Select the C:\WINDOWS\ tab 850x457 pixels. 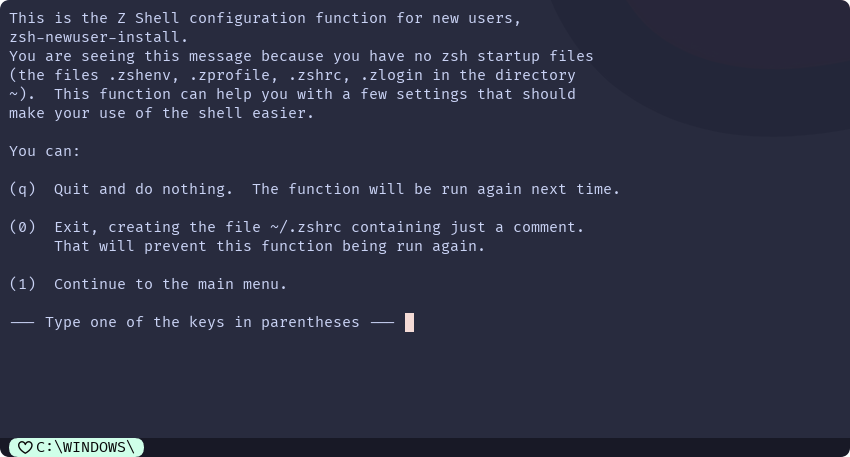76,448
